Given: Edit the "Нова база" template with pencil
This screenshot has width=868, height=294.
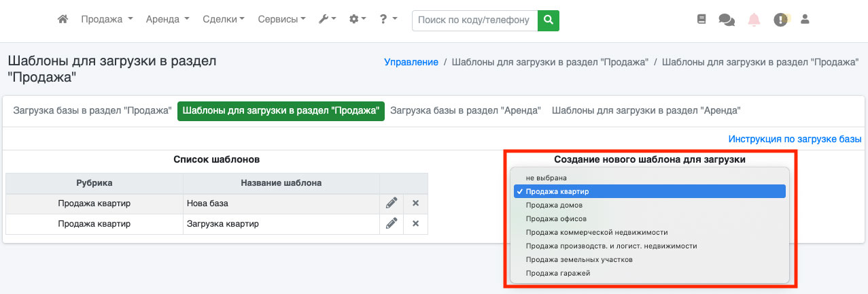Looking at the screenshot, I should (x=392, y=203).
